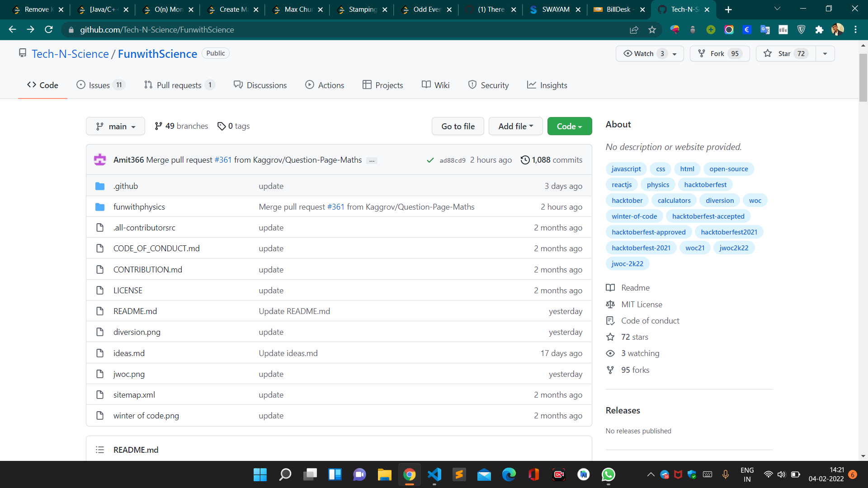
Task: Bookmark this page with the star icon
Action: click(652, 30)
